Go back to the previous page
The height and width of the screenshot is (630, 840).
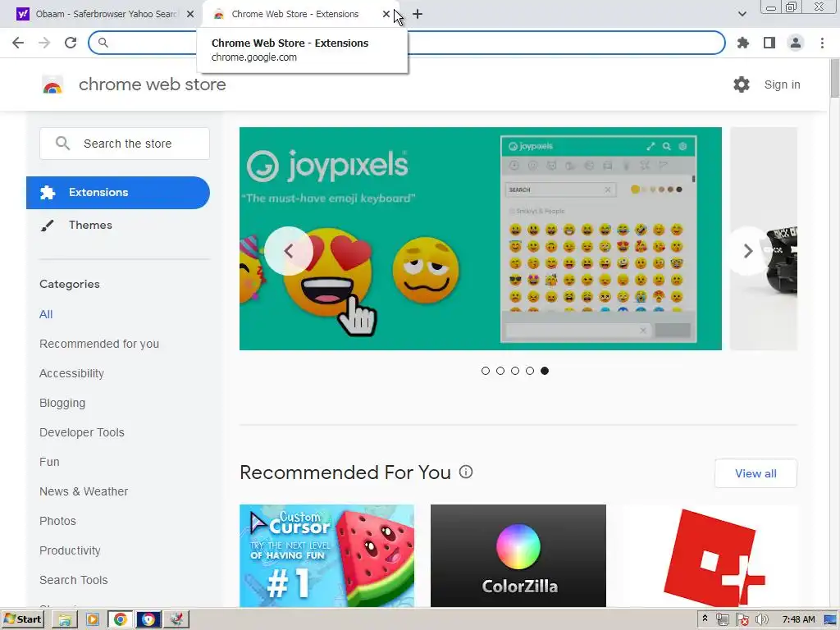(x=18, y=43)
